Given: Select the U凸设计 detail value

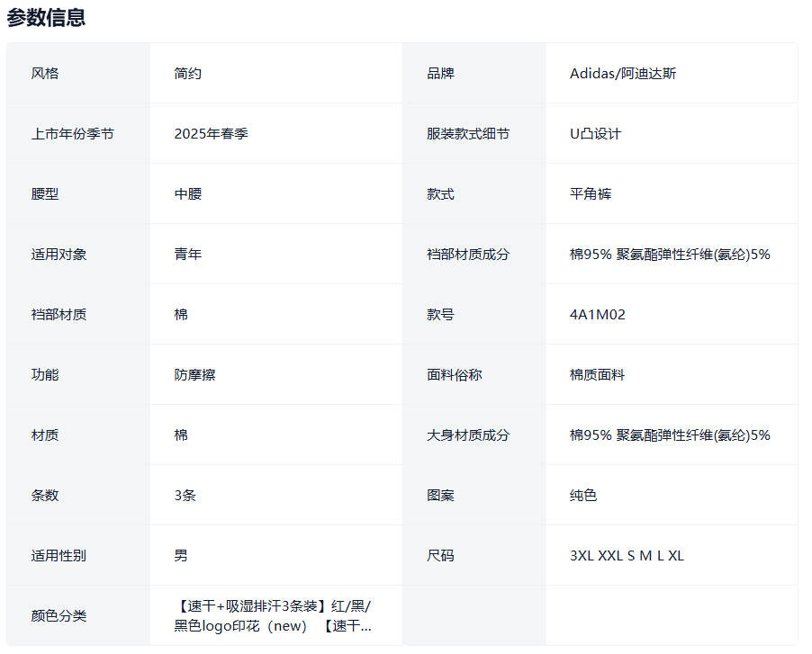Looking at the screenshot, I should coord(595,134).
